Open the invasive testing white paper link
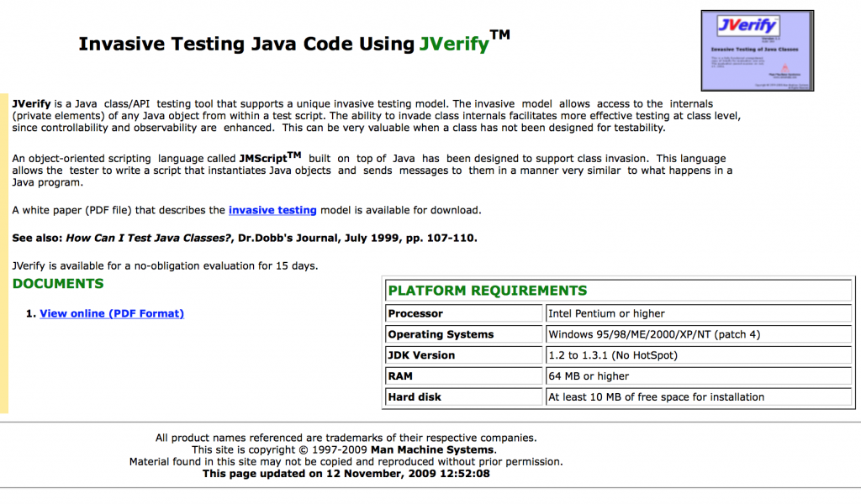The height and width of the screenshot is (504, 861). [x=272, y=210]
